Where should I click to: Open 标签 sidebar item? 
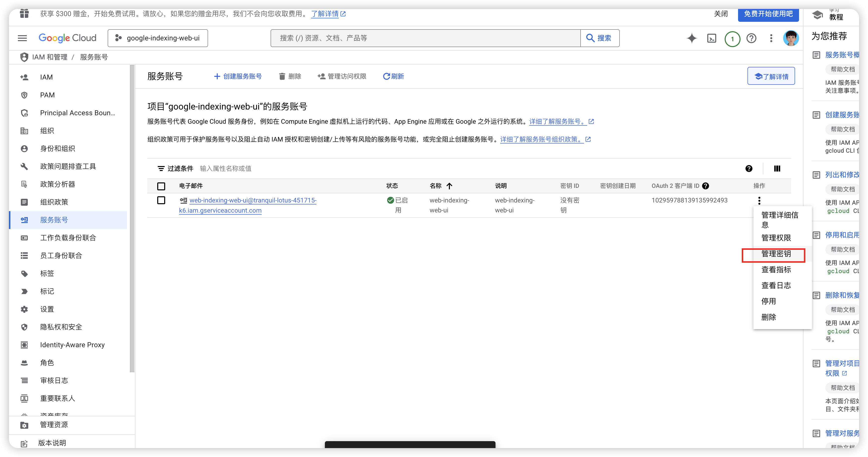pyautogui.click(x=68, y=273)
